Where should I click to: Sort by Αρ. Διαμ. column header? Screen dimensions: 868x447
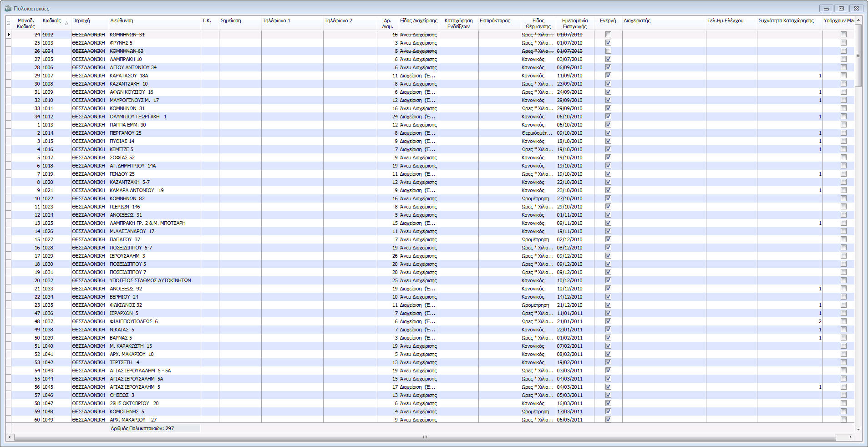(388, 23)
